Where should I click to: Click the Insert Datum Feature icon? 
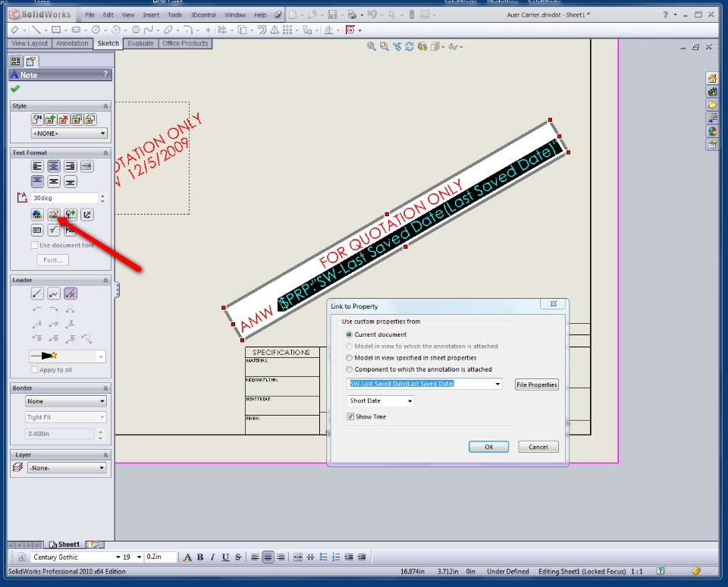tap(71, 230)
